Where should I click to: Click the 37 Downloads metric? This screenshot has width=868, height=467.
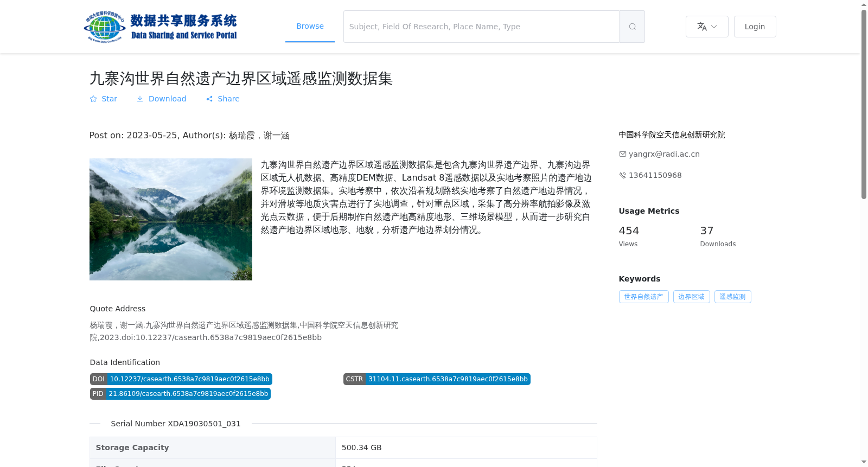[718, 236]
